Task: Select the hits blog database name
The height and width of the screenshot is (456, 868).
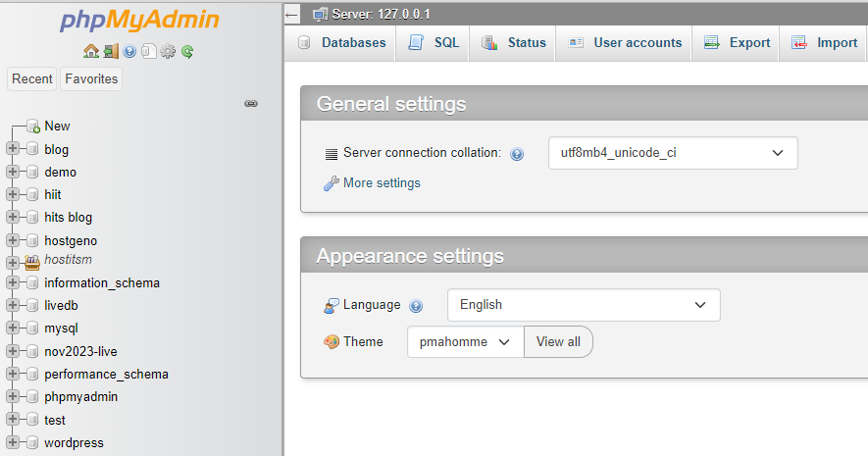Action: click(68, 218)
